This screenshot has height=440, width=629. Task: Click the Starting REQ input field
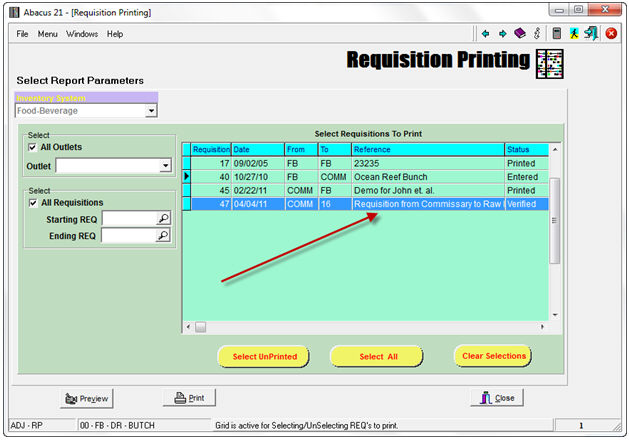128,218
